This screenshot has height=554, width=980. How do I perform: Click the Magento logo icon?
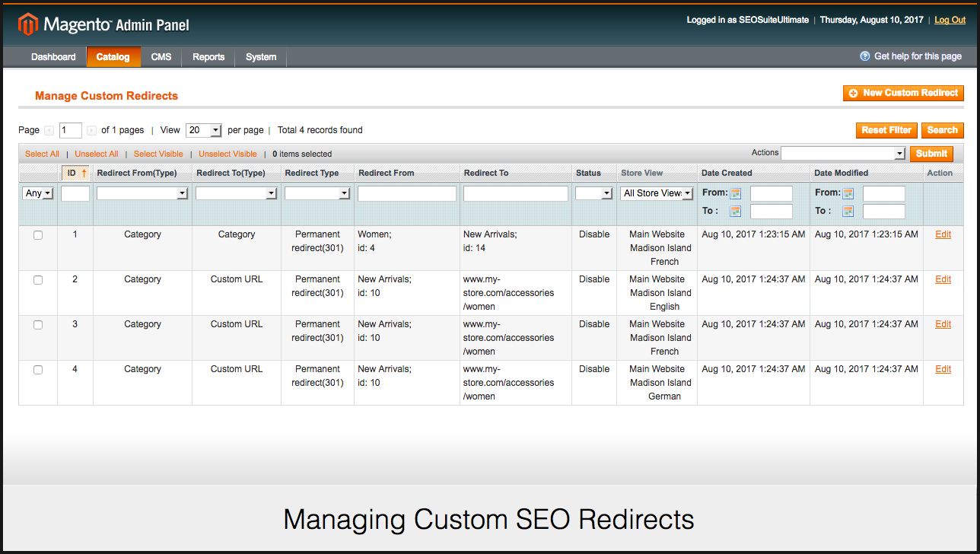[x=28, y=25]
